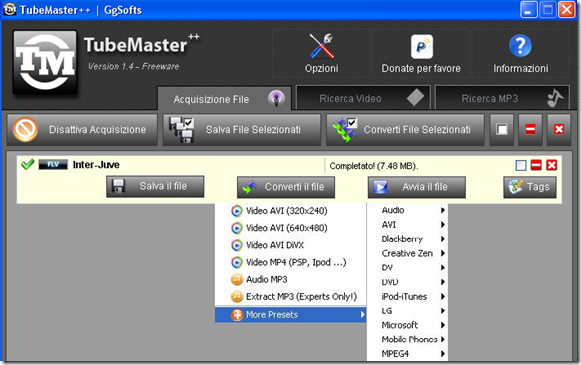Click Salva il file button
The width and height of the screenshot is (581, 365).
click(155, 186)
